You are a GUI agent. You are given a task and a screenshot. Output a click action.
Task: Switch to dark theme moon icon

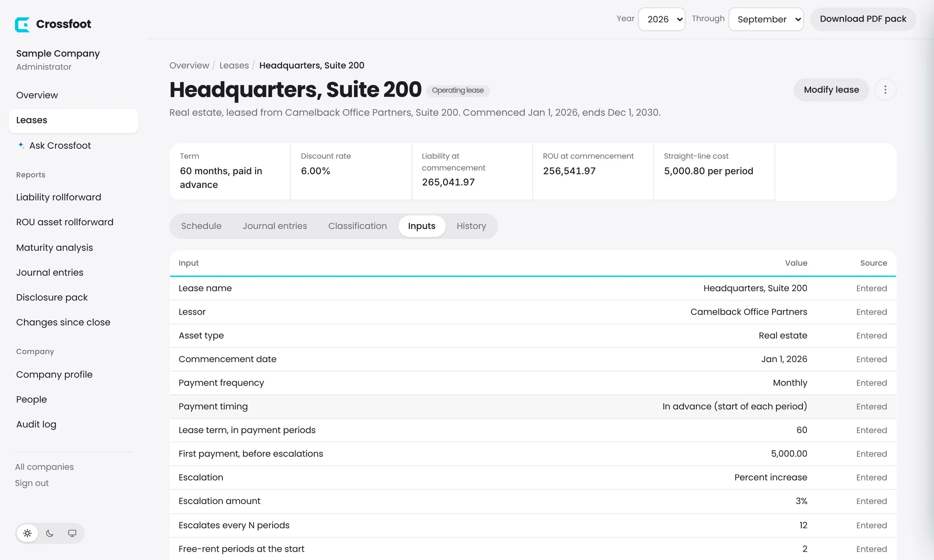click(50, 533)
